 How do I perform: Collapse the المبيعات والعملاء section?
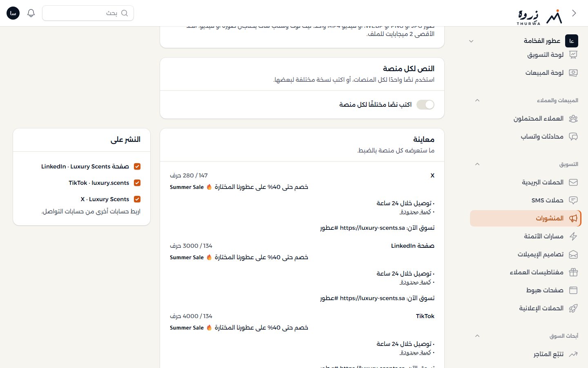click(x=477, y=101)
